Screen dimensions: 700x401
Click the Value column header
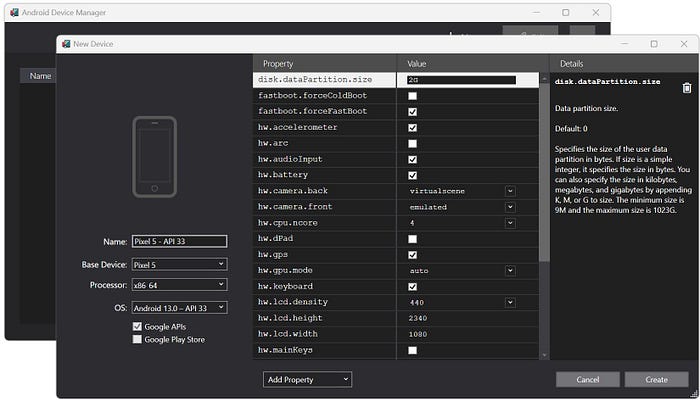coord(472,64)
